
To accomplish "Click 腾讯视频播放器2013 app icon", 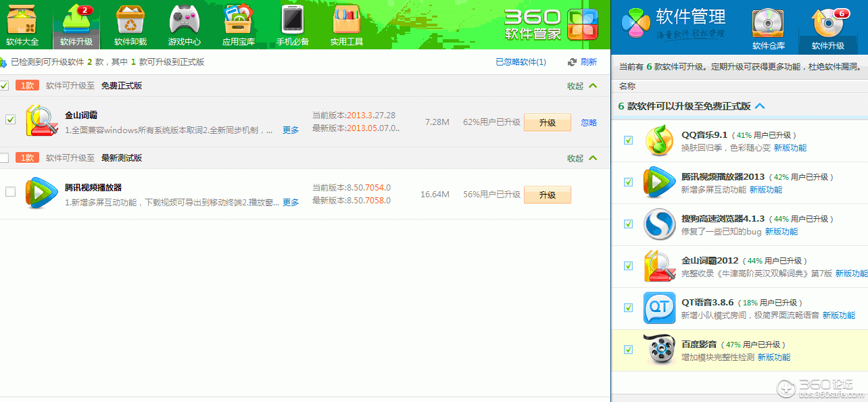I will pyautogui.click(x=659, y=182).
